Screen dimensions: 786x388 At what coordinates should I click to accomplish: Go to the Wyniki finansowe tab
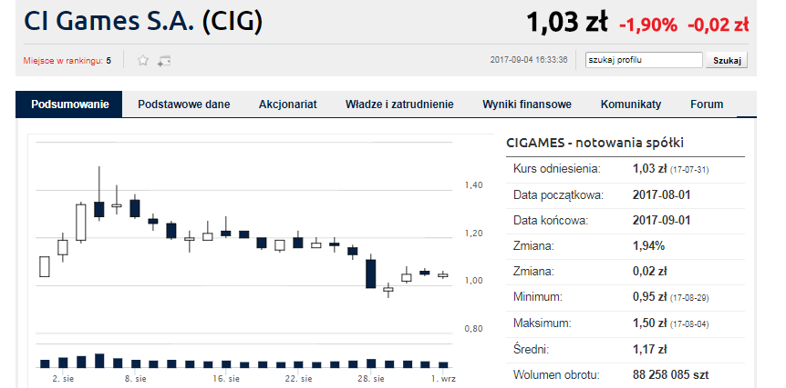tap(527, 104)
